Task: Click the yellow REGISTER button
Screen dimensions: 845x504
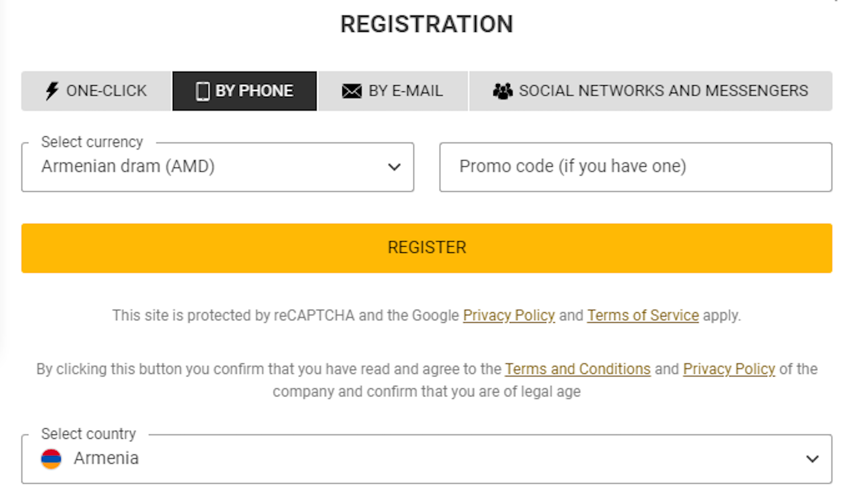Action: click(426, 248)
